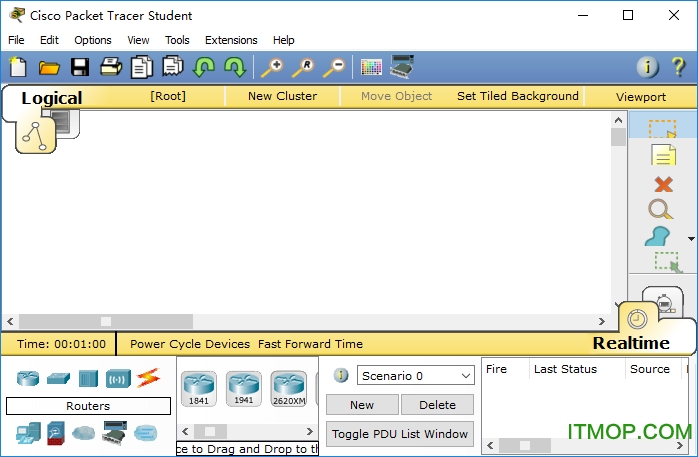The width and height of the screenshot is (698, 457).
Task: Switch to Realtime mode tab
Action: coord(631,343)
